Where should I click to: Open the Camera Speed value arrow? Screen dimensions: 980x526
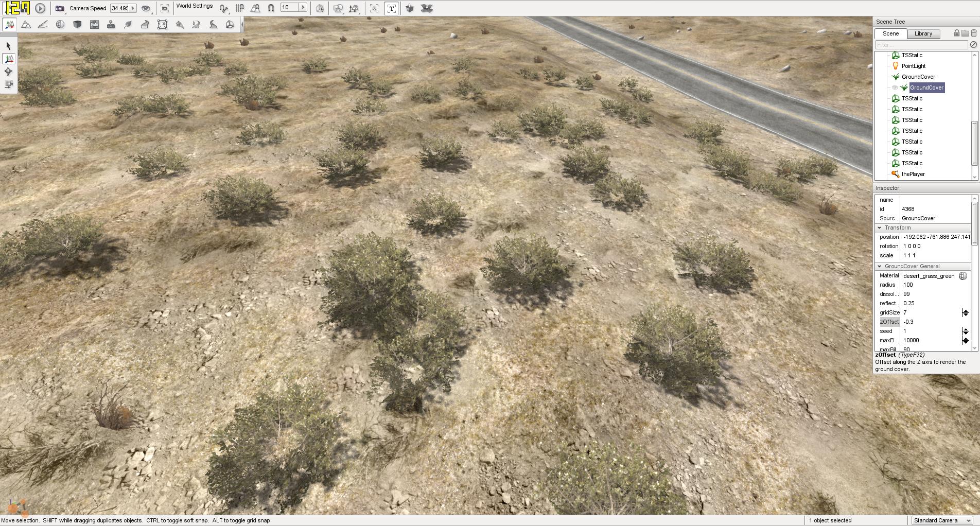click(x=133, y=8)
